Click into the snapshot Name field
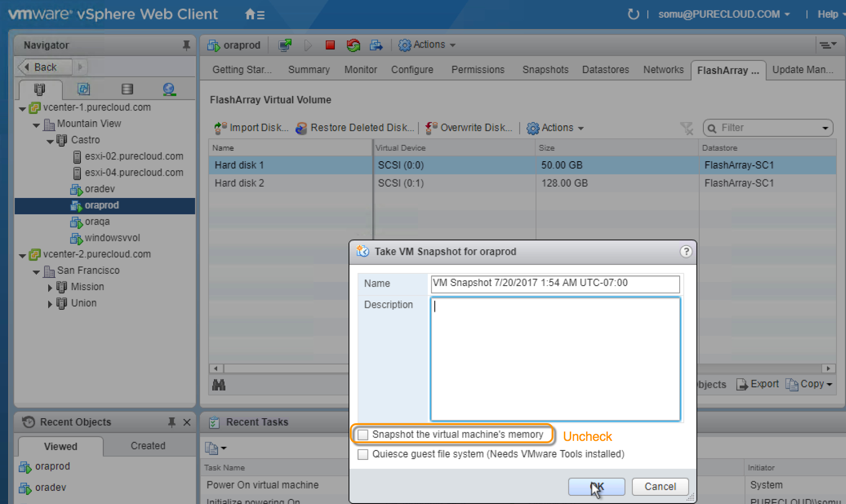The image size is (846, 504). click(555, 284)
